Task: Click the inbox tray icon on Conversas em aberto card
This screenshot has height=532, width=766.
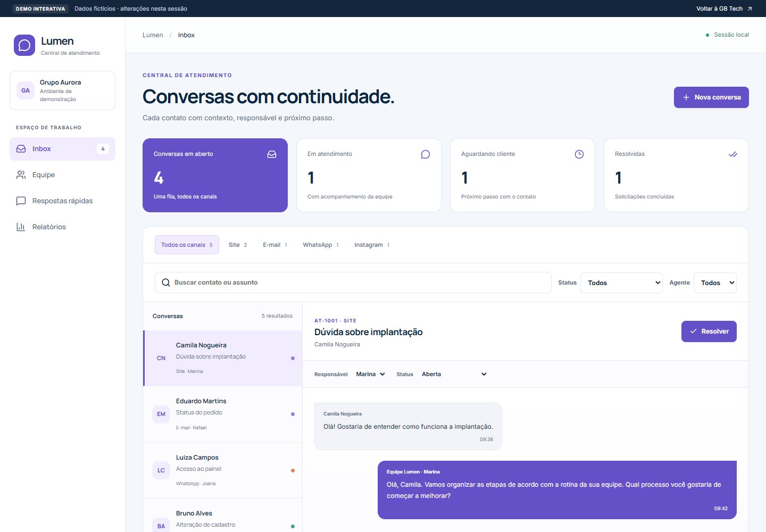Action: (272, 154)
